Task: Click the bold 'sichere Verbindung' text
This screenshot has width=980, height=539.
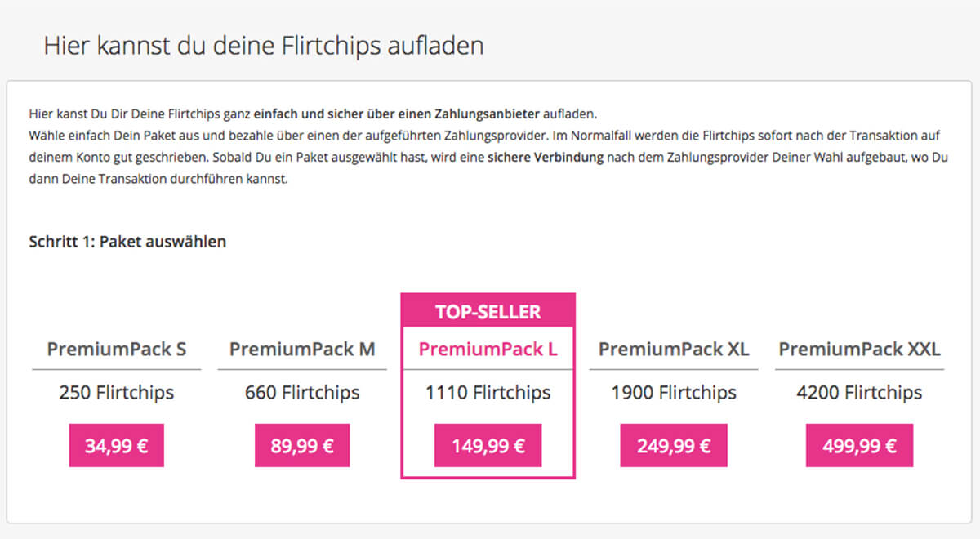Action: (546, 158)
